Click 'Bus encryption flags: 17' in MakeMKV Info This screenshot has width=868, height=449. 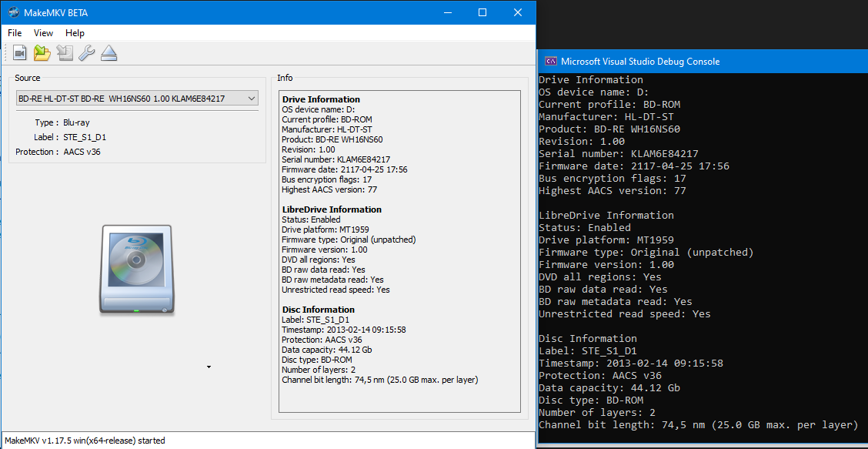[x=326, y=179]
